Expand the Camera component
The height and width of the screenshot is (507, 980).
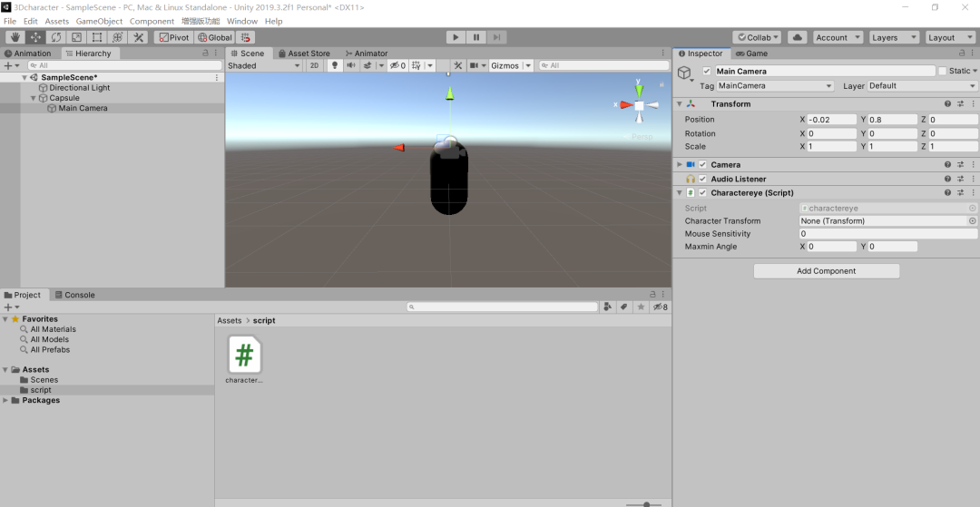tap(680, 165)
